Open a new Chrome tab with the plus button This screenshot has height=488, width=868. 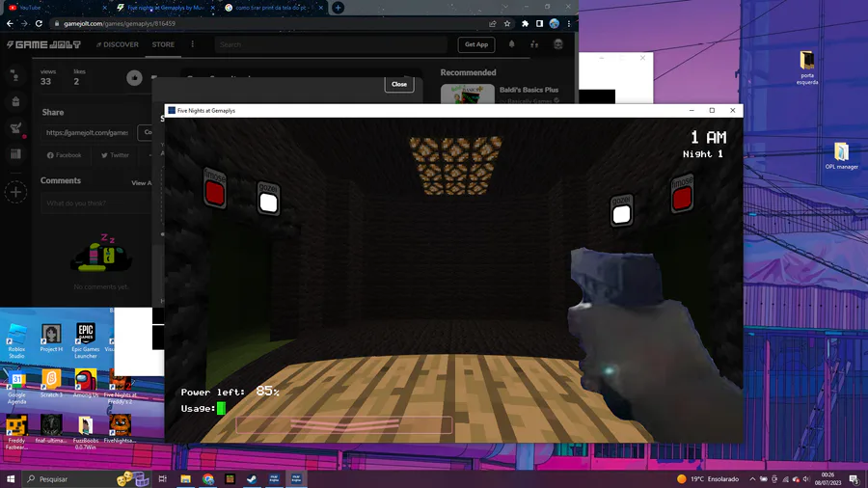click(338, 8)
